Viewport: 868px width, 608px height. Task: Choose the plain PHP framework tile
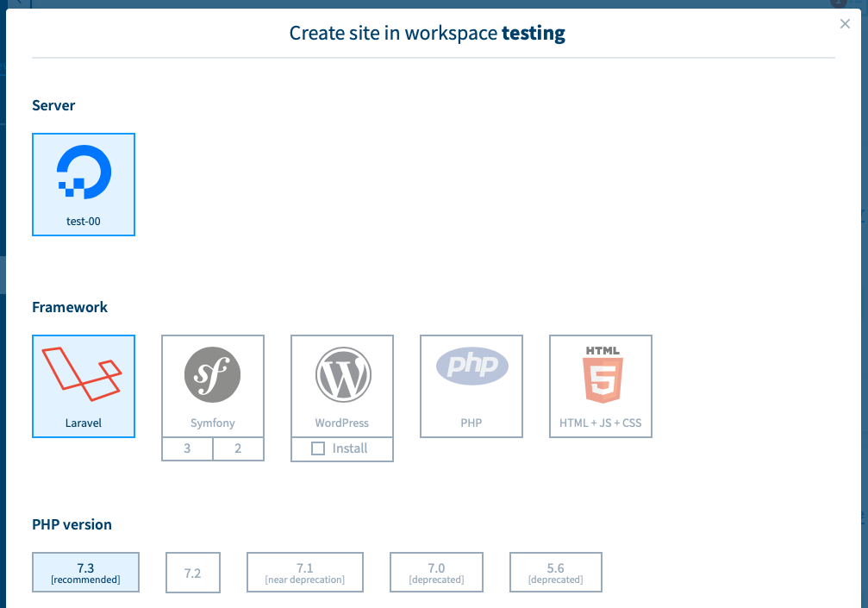pos(471,386)
